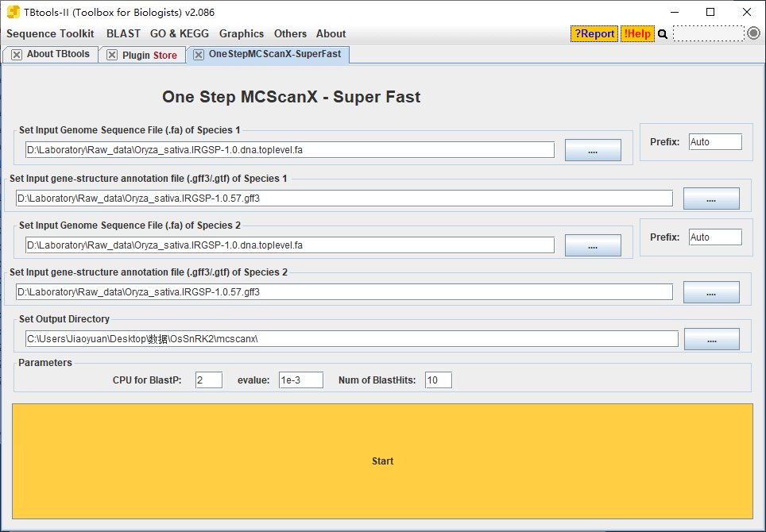Click the round record icon beside search box

point(754,33)
